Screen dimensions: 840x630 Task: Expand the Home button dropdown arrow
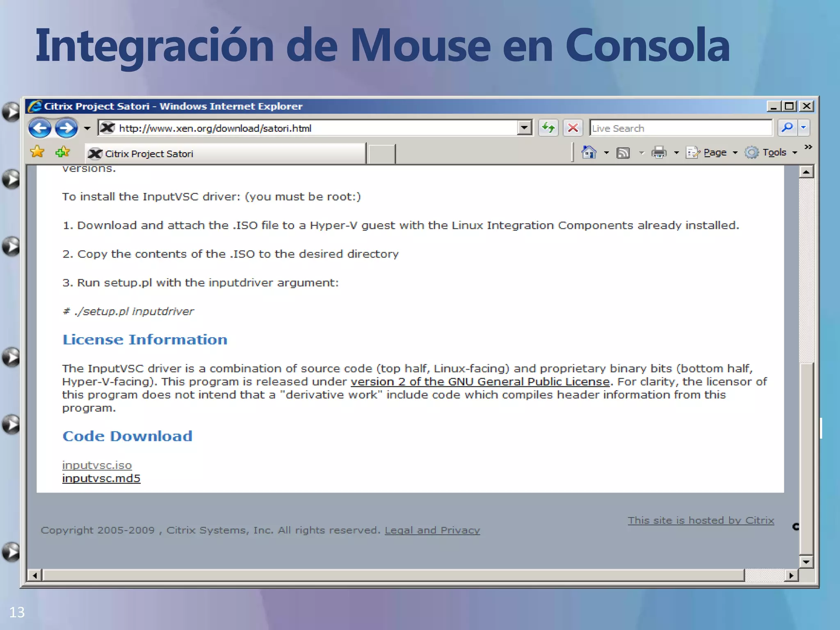(606, 153)
